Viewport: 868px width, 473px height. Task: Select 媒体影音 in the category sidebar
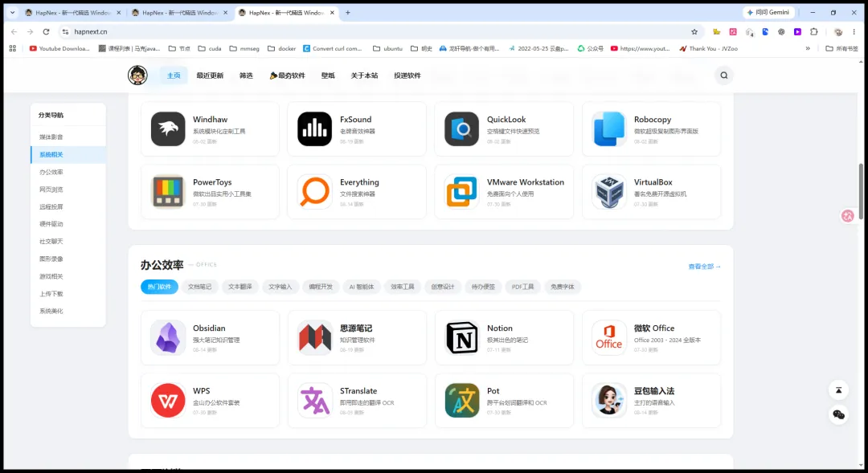68,137
